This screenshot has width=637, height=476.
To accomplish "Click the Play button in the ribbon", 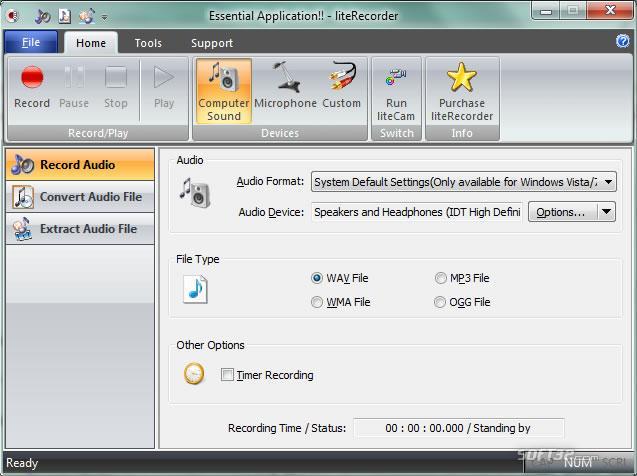I will pyautogui.click(x=164, y=88).
